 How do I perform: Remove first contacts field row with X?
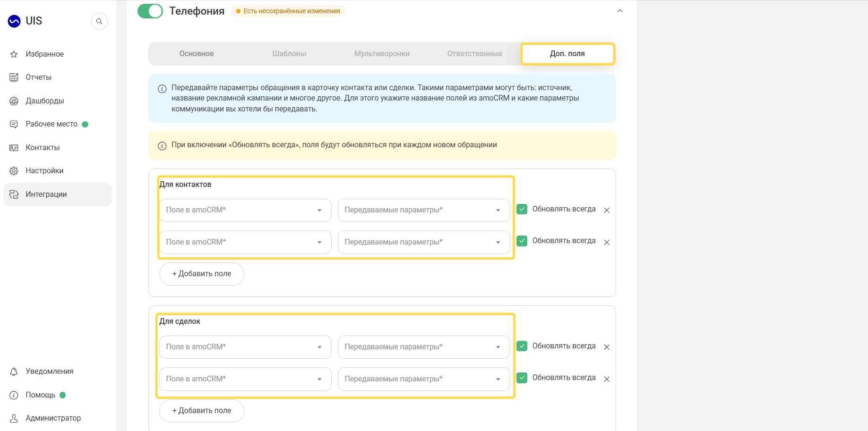[x=607, y=210]
